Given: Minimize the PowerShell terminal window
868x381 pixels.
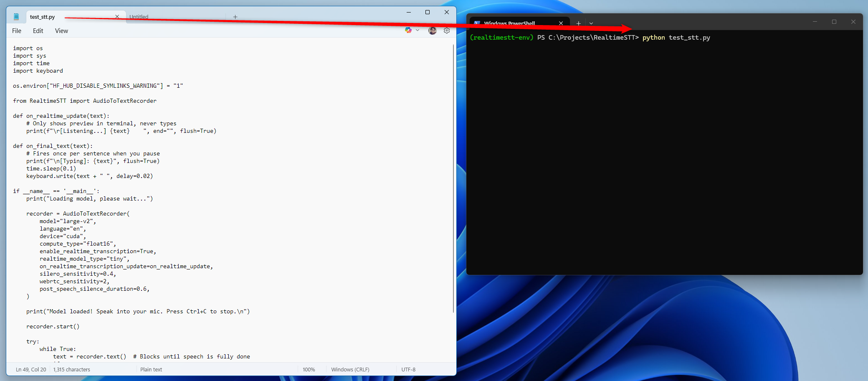Looking at the screenshot, I should point(815,22).
